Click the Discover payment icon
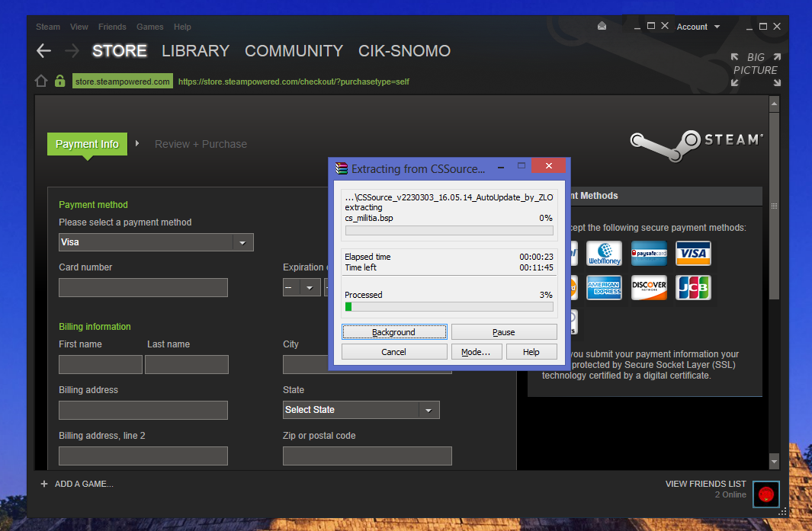Image resolution: width=812 pixels, height=531 pixels. [x=649, y=288]
